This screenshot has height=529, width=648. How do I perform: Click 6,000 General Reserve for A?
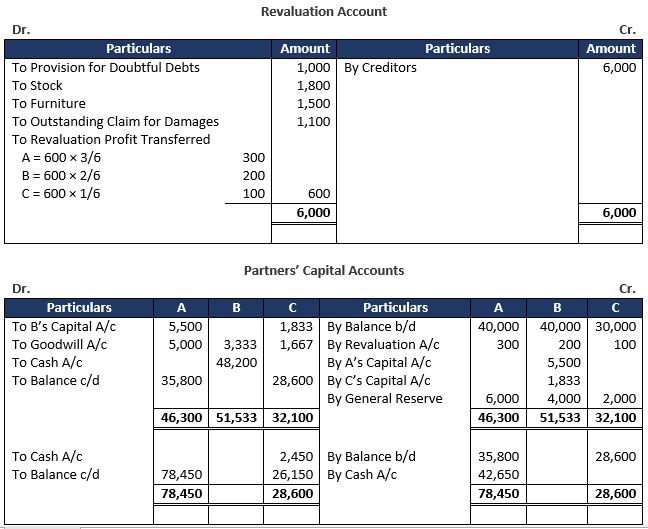pos(502,398)
